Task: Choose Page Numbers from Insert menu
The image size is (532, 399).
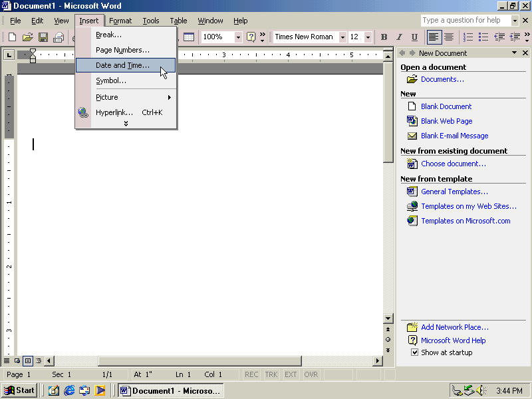Action: click(x=126, y=50)
